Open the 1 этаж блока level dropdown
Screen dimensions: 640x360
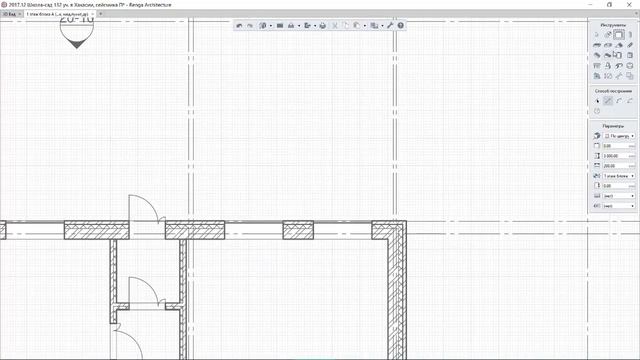[x=619, y=176]
